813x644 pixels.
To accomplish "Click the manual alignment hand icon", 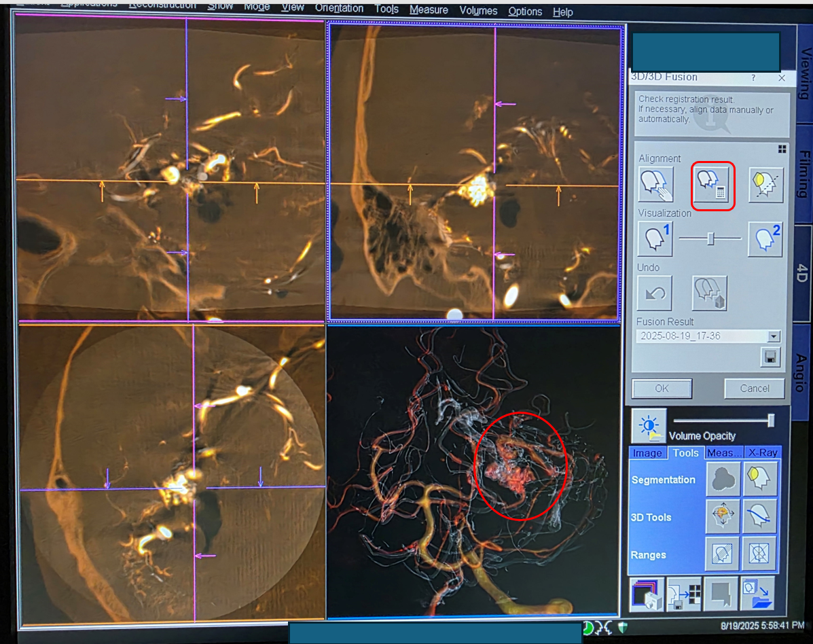I will click(655, 185).
